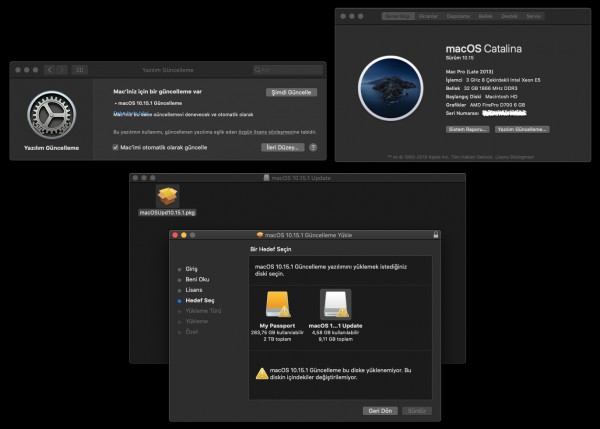This screenshot has width=600, height=429.
Task: Click the 'Mac Pro (Late 2013)' text
Action: click(470, 72)
